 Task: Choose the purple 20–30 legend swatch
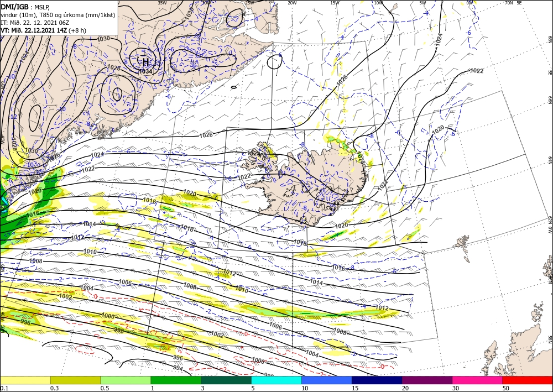coord(427,380)
